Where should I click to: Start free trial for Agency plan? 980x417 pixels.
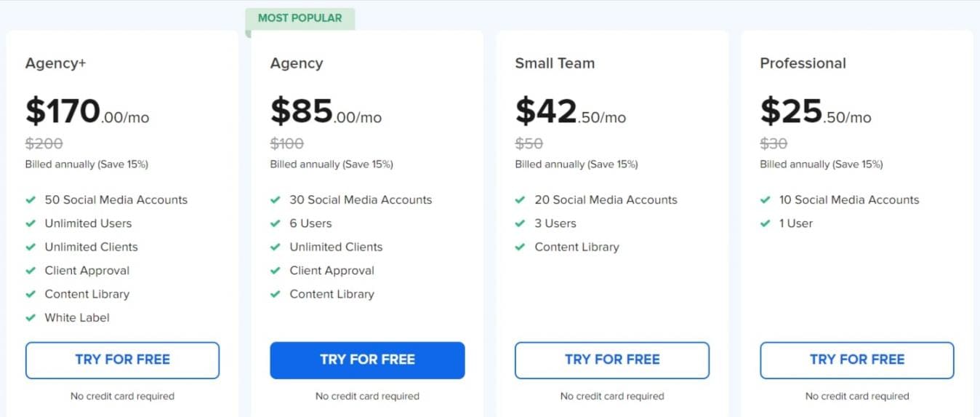pyautogui.click(x=367, y=360)
